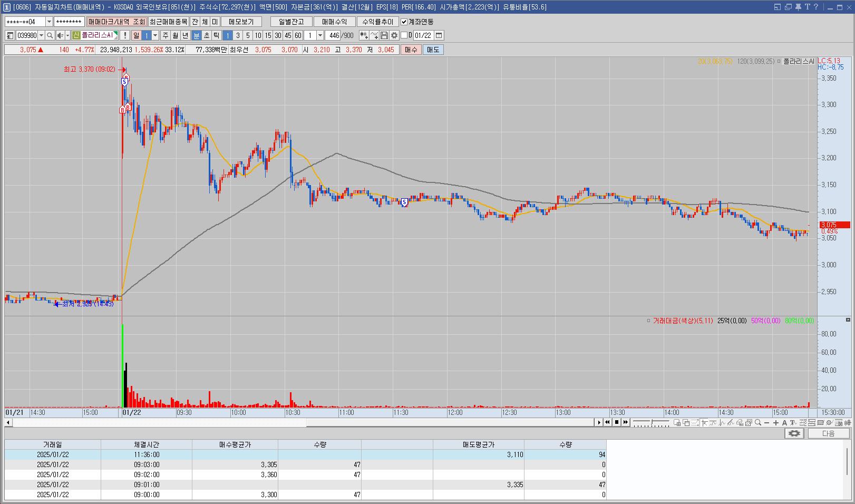This screenshot has height=504, width=855.
Task: Click the 매매수익 button
Action: (335, 22)
